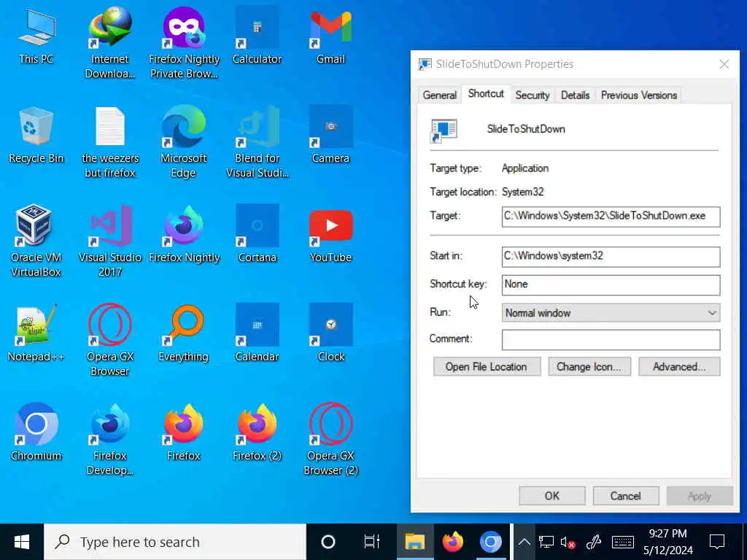Select the This PC desktop icon

click(36, 37)
